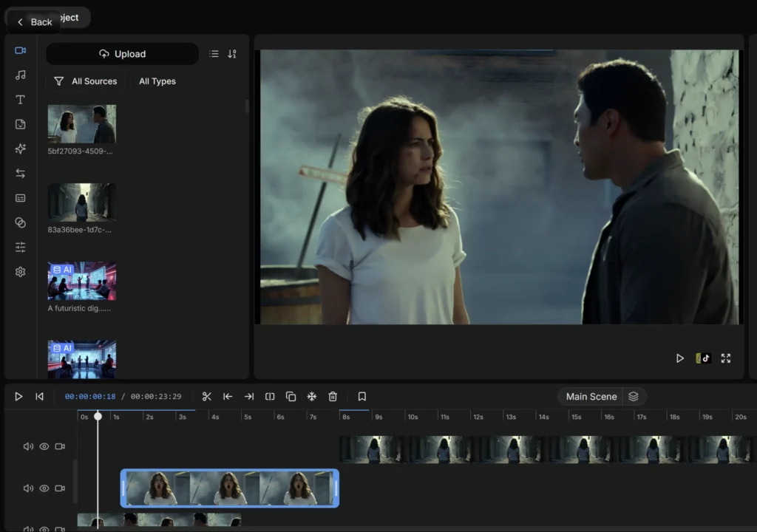Freeze frame with the snowflake icon

click(312, 397)
